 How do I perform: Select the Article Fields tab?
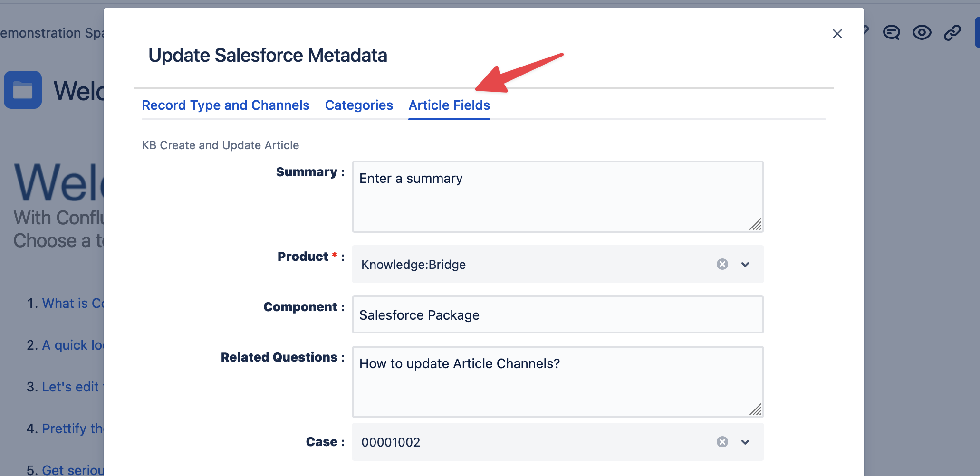[449, 105]
